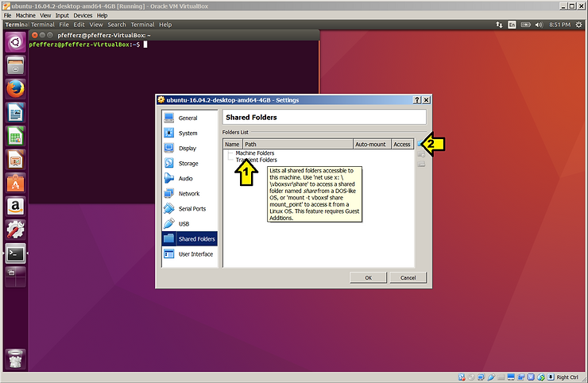
Task: Select the Transient Folders tree row
Action: (x=257, y=160)
